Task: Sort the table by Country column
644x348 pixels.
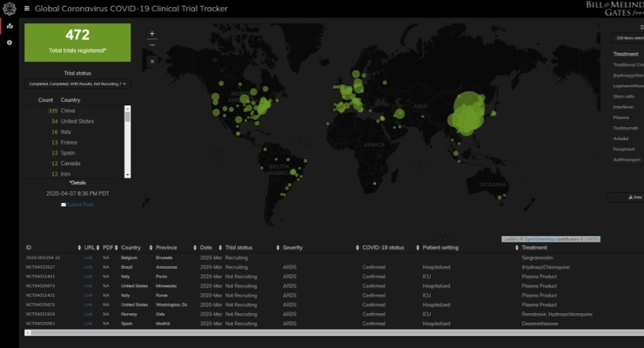Action: (x=131, y=248)
